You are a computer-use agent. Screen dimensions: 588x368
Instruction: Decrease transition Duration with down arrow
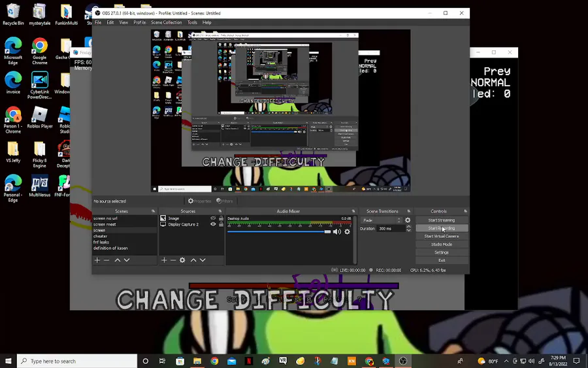pyautogui.click(x=408, y=230)
